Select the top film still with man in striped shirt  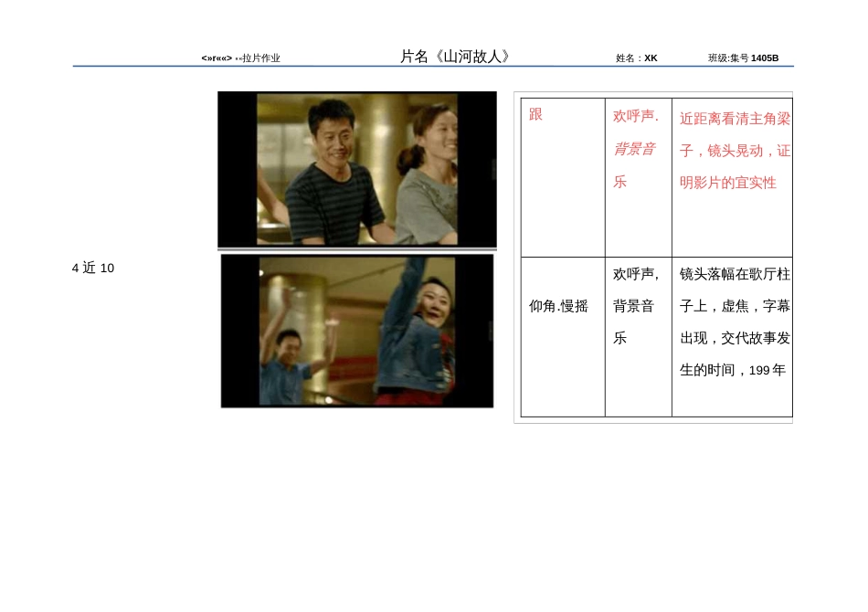click(357, 169)
